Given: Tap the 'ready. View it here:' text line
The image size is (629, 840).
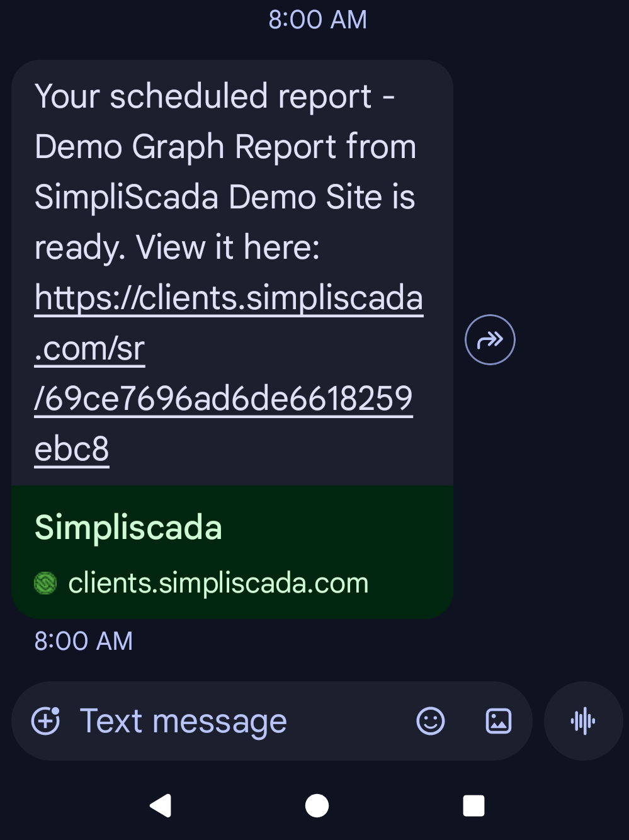Looking at the screenshot, I should point(177,247).
